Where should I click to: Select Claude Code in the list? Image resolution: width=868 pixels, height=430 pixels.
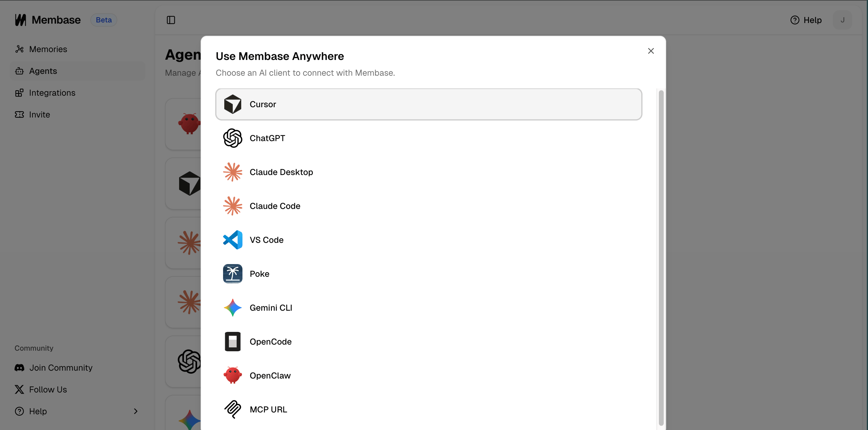pos(429,206)
